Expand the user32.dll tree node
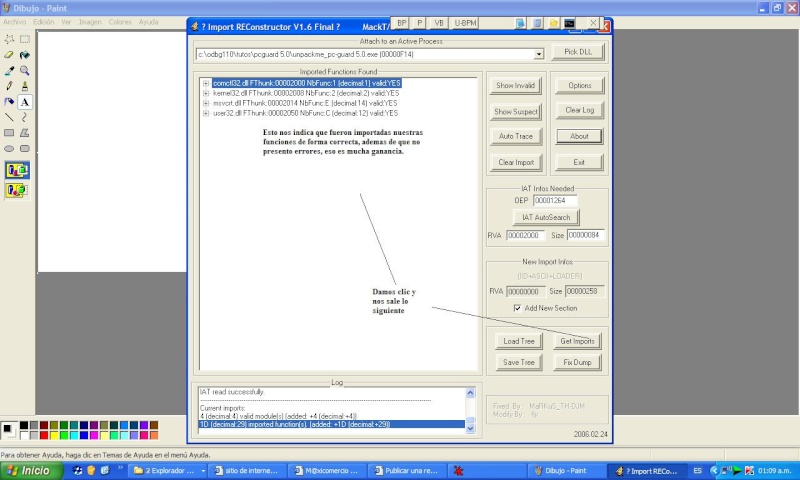 206,113
